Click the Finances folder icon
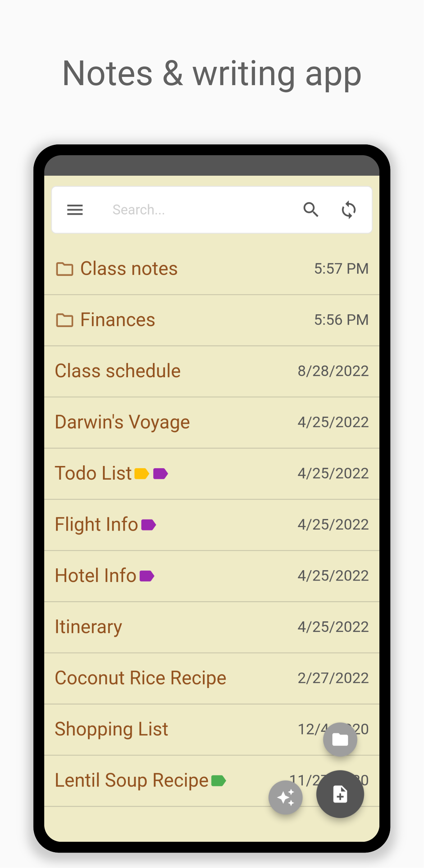This screenshot has height=868, width=424. point(65,320)
